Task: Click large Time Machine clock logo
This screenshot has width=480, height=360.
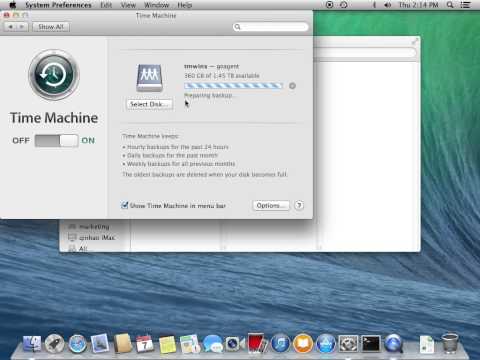Action: [x=54, y=75]
